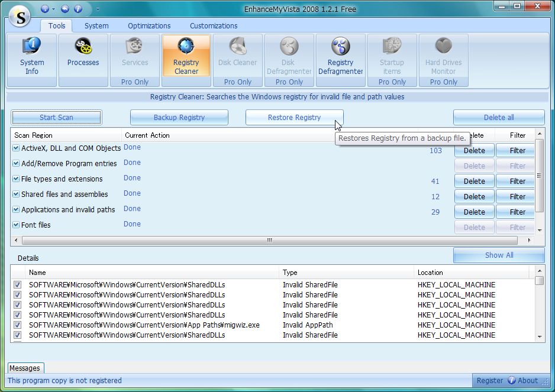Viewport: 555px width, 392px height.
Task: Click the About link in status bar
Action: tap(527, 380)
